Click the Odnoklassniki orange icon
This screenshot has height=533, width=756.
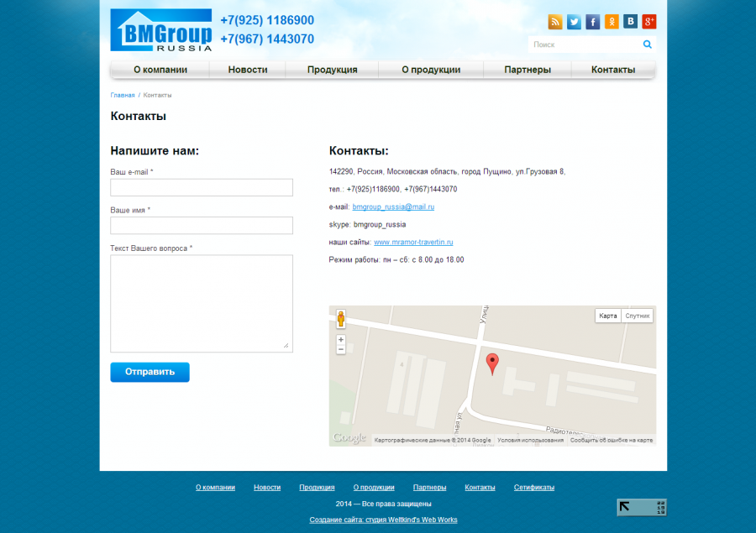click(x=612, y=22)
